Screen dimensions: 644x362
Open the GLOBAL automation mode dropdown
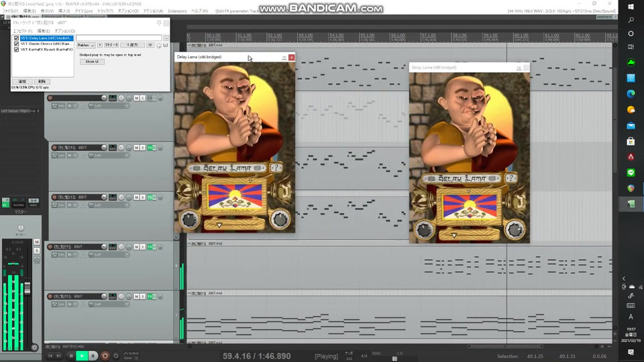pos(131,355)
